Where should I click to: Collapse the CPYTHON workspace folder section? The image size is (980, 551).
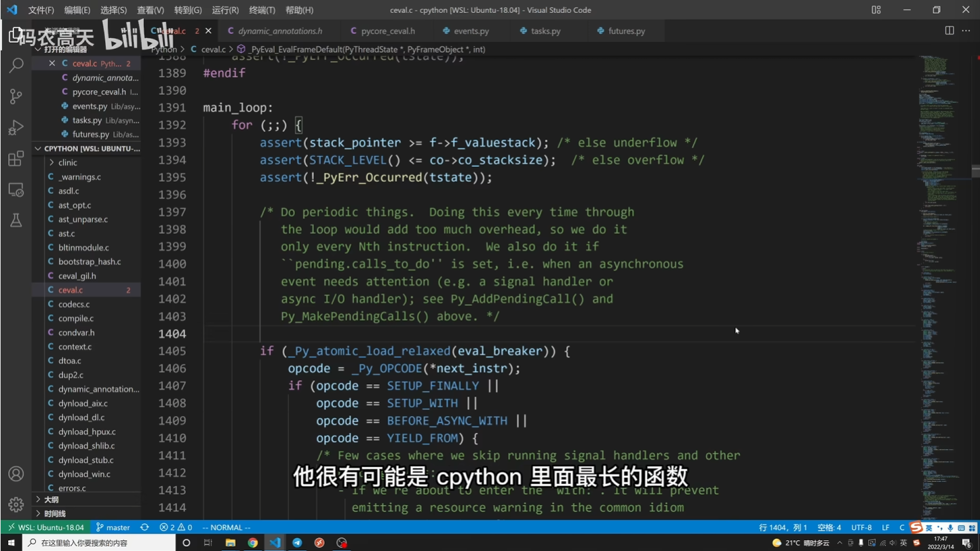[x=86, y=149]
